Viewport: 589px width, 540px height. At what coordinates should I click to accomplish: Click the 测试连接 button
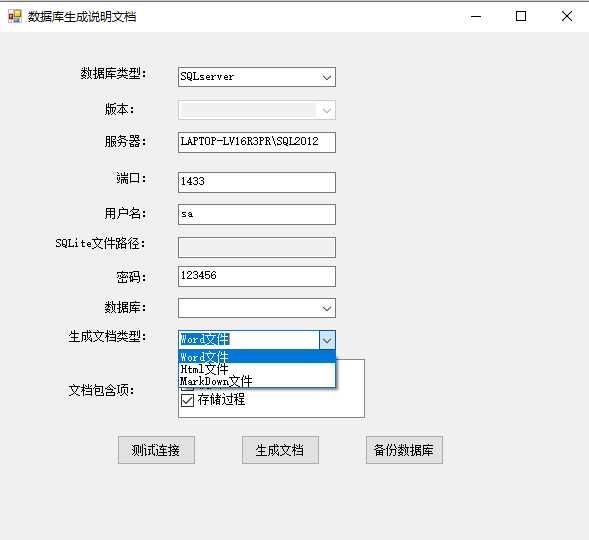(x=156, y=450)
